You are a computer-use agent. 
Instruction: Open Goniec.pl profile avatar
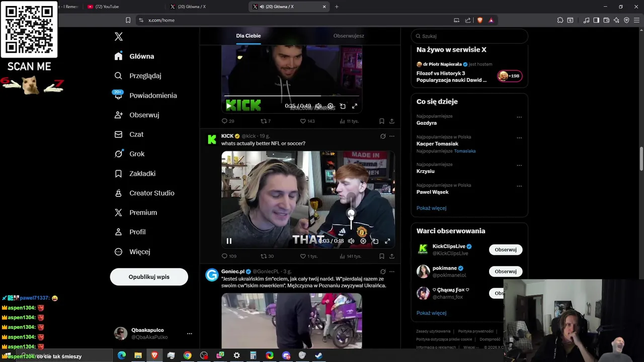pos(212,275)
